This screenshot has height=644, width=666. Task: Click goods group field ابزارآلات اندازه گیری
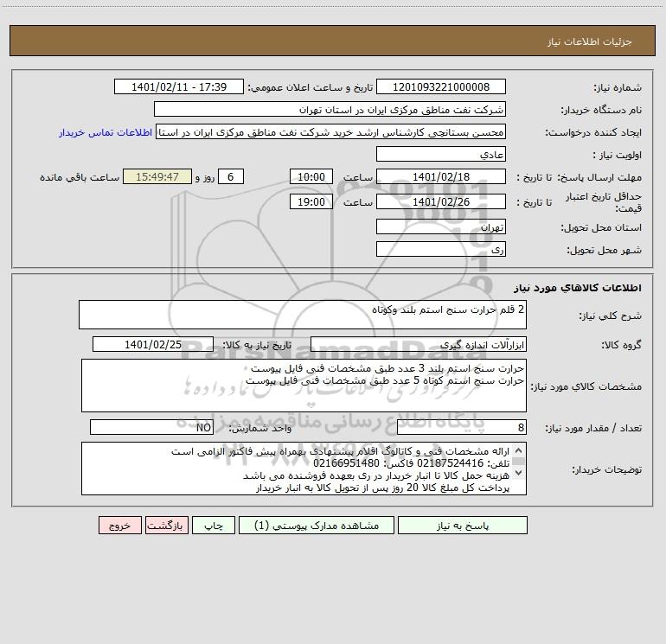pyautogui.click(x=419, y=345)
